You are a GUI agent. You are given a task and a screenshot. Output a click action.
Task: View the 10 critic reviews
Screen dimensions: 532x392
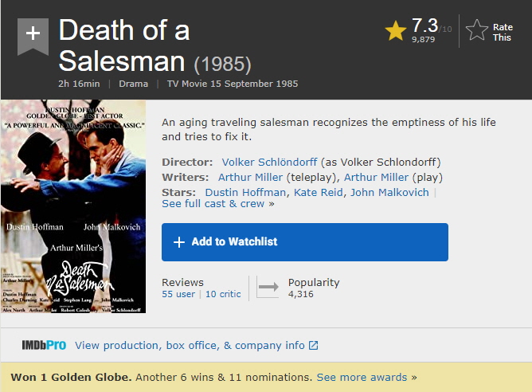(223, 294)
